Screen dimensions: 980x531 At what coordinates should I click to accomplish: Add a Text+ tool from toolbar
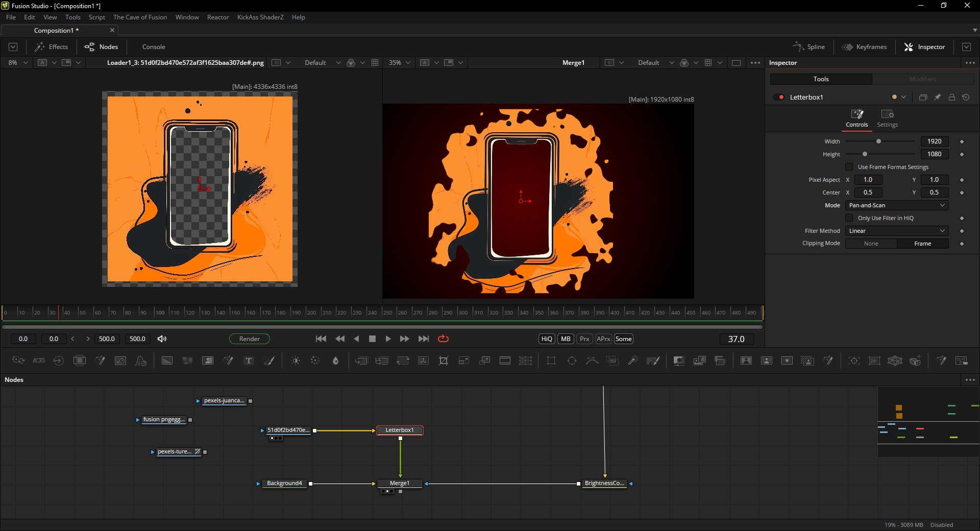point(249,360)
